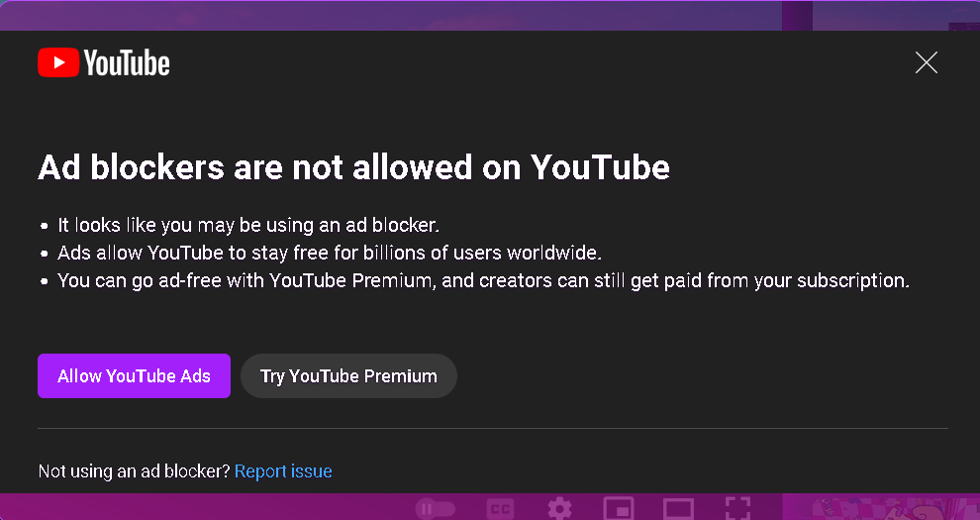Click the "You can go ad-free with YouTube Premium" bullet
This screenshot has width=980, height=520.
[x=483, y=280]
